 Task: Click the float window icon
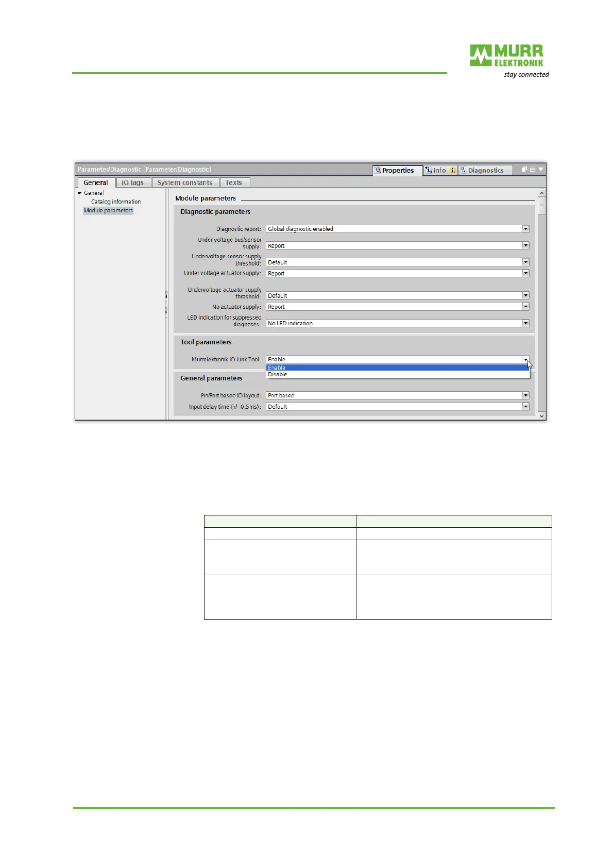click(524, 169)
